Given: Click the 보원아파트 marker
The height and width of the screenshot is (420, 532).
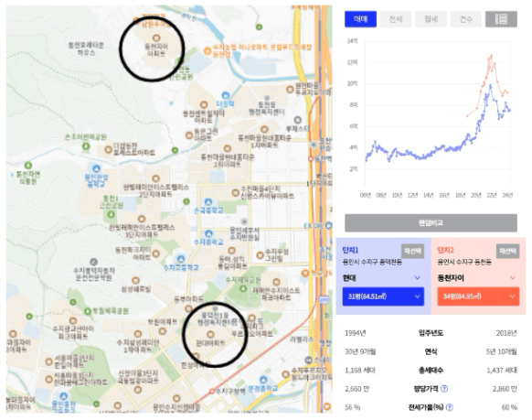Looking at the screenshot, I should [163, 330].
